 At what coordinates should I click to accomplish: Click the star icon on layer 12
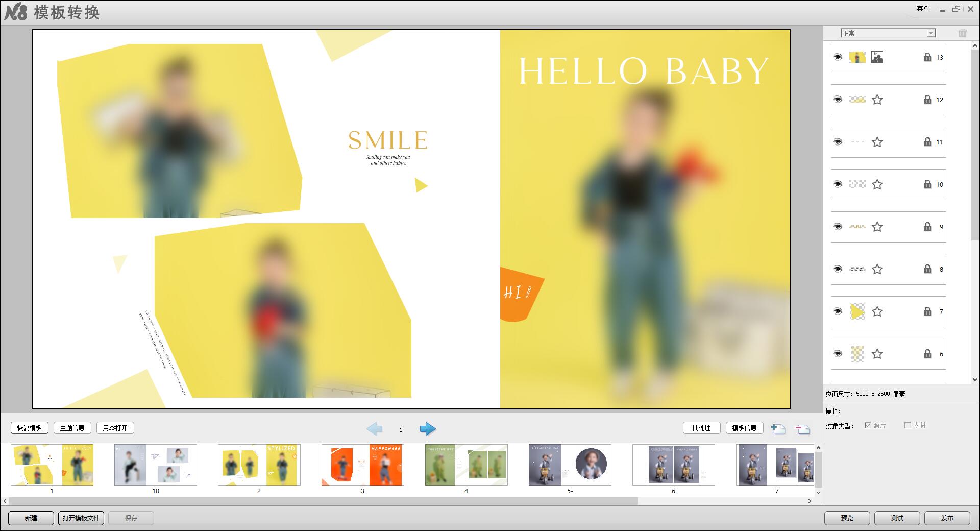pos(877,100)
